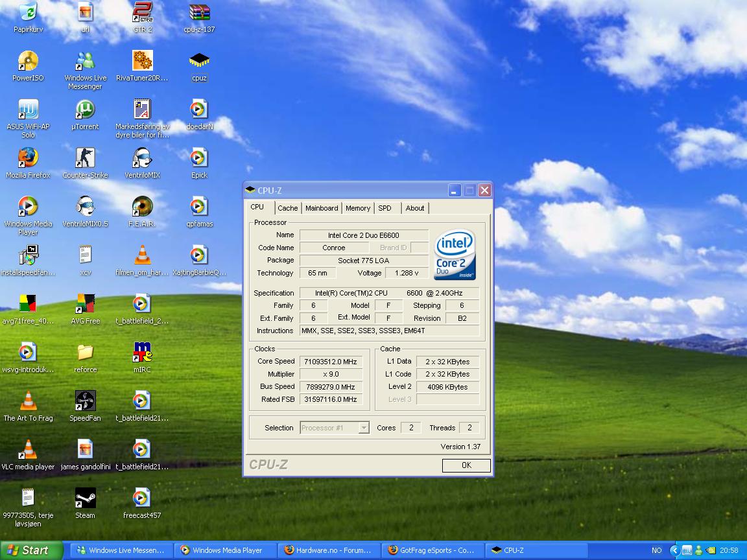The image size is (747, 560).
Task: Switch to Windows Media Player taskbar button
Action: coord(225,550)
